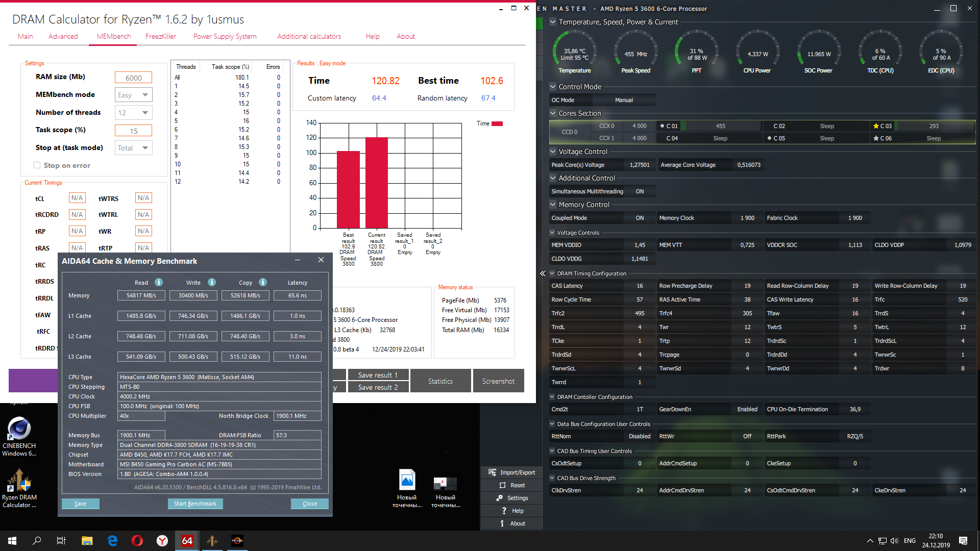Enable the Stop on error checkbox
Image resolution: width=980 pixels, height=551 pixels.
pos(37,165)
